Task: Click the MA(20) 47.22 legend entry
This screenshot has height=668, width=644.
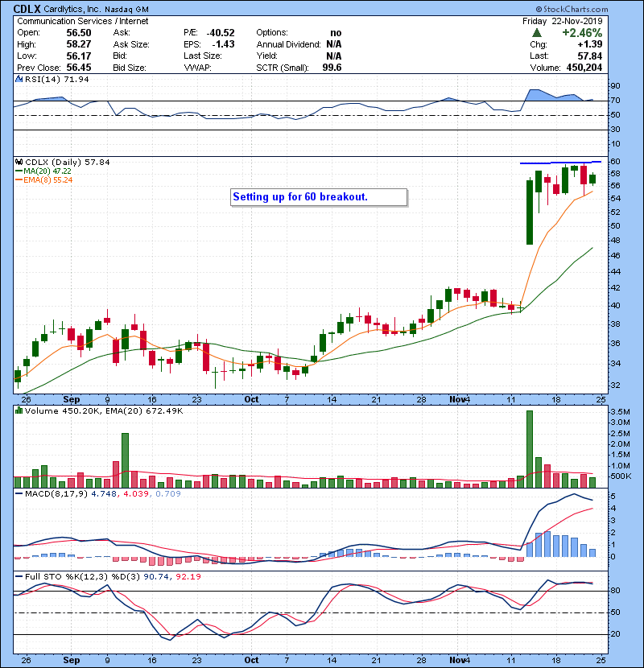Action: pyautogui.click(x=43, y=171)
